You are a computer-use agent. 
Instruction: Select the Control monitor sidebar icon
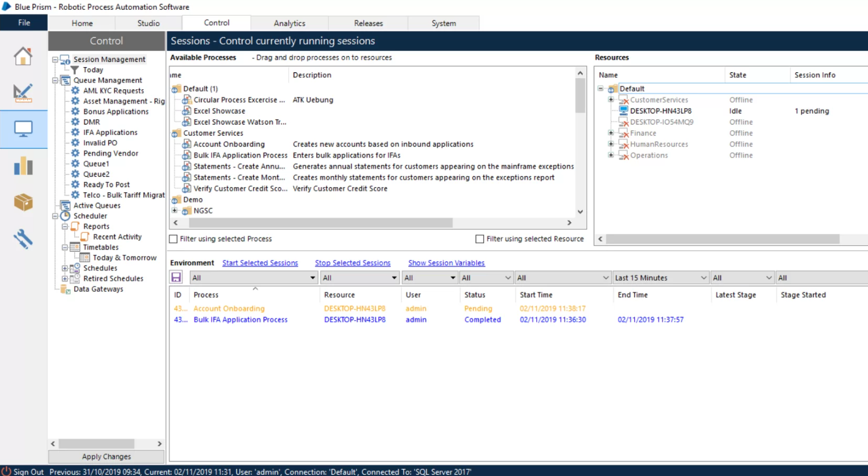(23, 129)
